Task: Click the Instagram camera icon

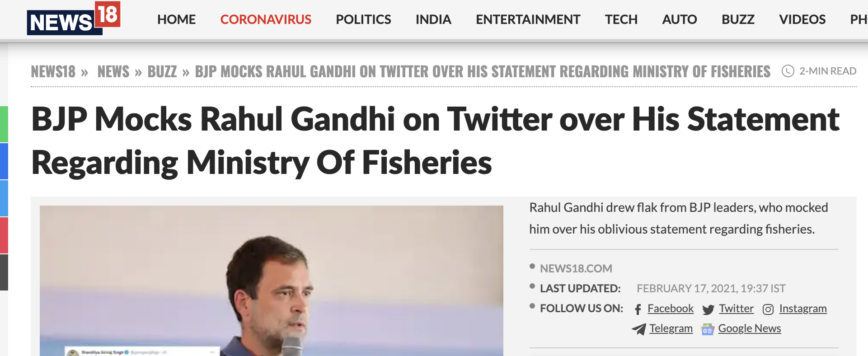Action: coord(768,309)
